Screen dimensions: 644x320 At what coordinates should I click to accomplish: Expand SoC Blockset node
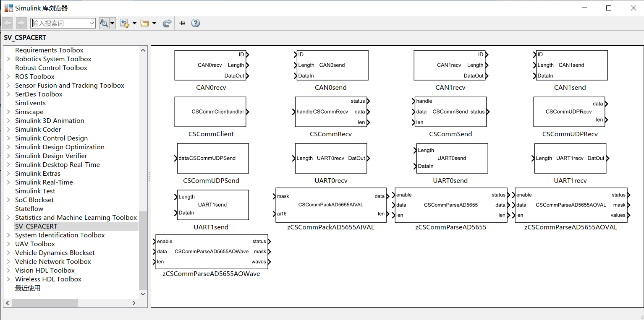pyautogui.click(x=8, y=200)
